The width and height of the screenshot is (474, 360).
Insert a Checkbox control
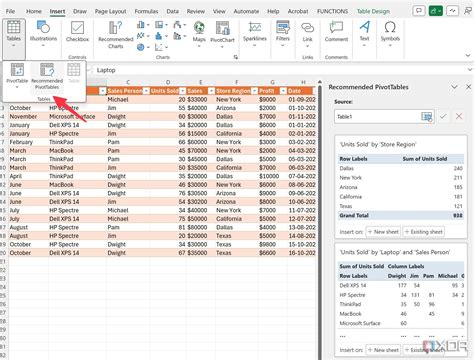pyautogui.click(x=77, y=32)
